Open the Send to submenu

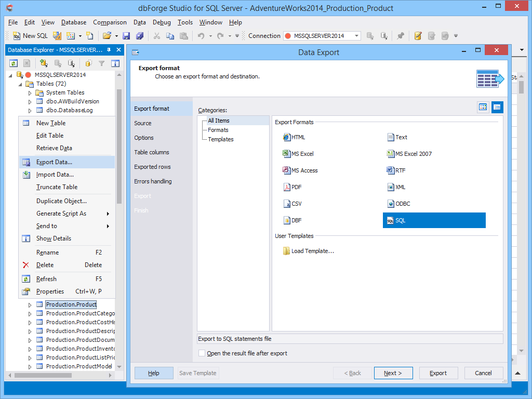click(67, 226)
